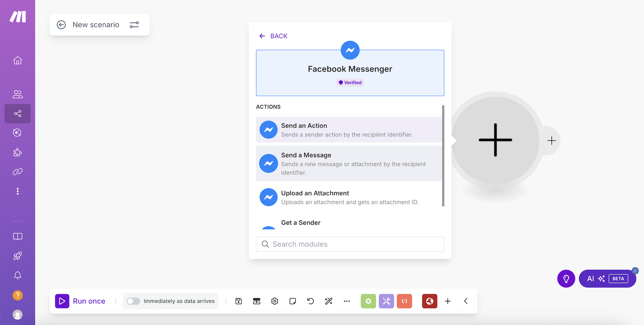Collapse the toolbar with the left chevron
Image resolution: width=644 pixels, height=325 pixels.
[x=466, y=301]
